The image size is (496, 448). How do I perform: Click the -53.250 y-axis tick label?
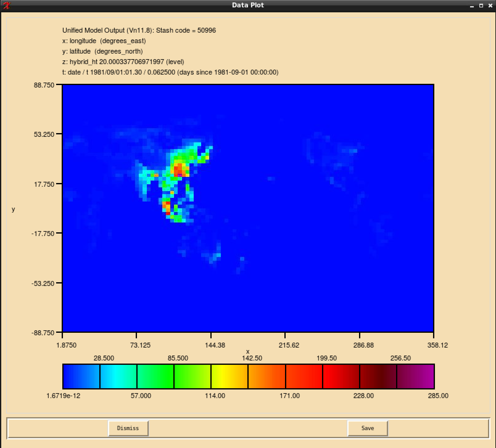tap(43, 283)
